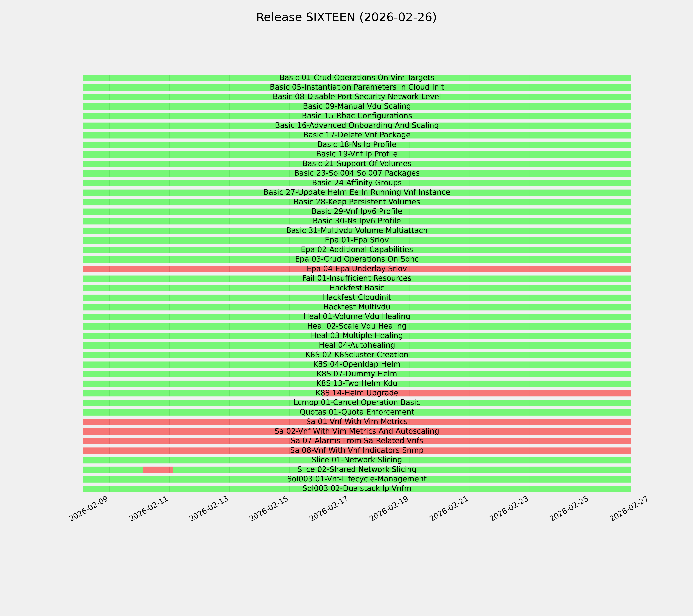Click the K8S 14-Helm Upgrade label

pos(357,393)
